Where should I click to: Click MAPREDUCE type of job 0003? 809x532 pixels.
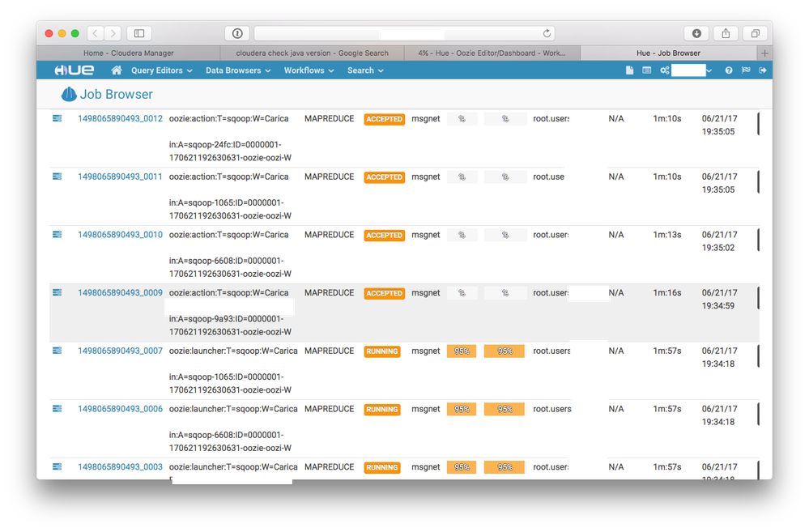tap(329, 466)
